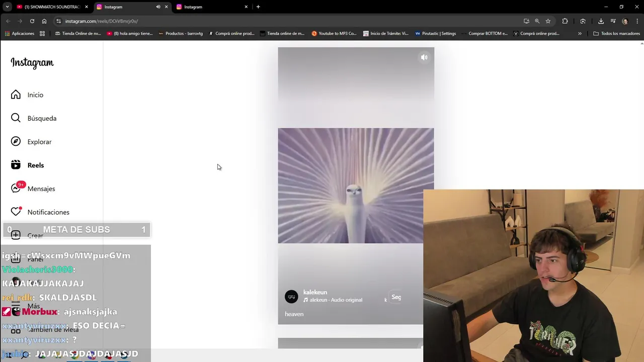The width and height of the screenshot is (644, 362).
Task: Close the third Instagram tab
Action: [x=246, y=7]
